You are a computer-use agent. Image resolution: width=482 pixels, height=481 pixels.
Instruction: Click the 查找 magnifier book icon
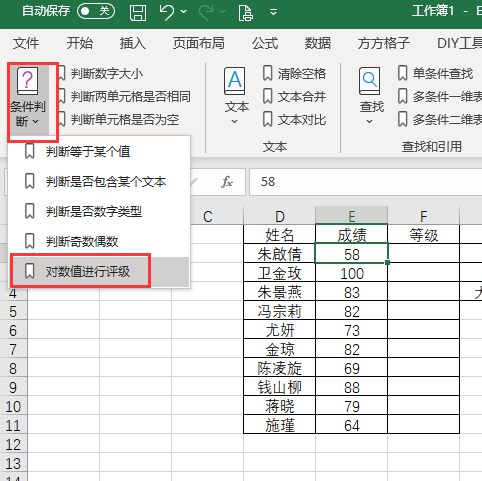click(369, 81)
